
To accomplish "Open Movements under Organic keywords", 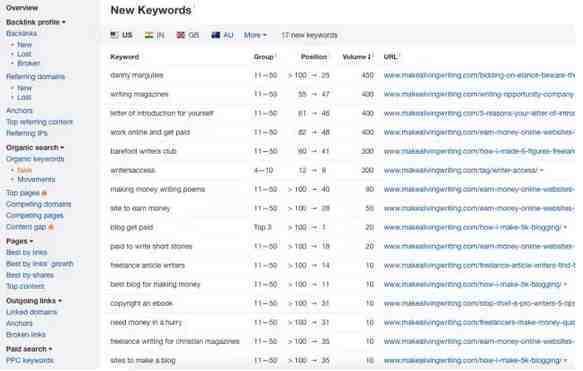I will [x=36, y=180].
